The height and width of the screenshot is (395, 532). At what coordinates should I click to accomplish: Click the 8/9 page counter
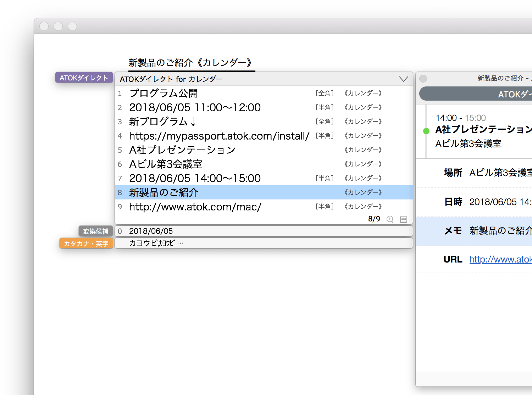374,219
